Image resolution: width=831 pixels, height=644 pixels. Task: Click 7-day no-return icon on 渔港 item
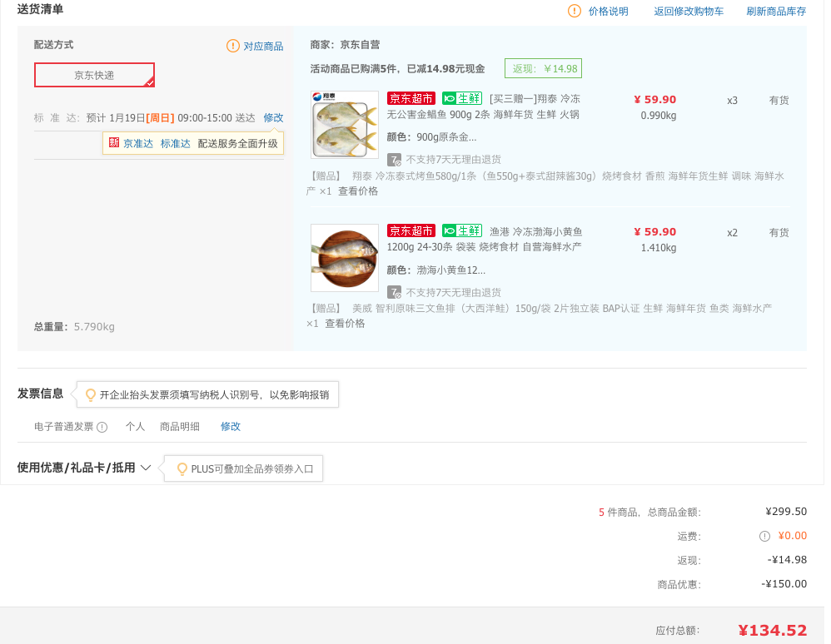395,292
